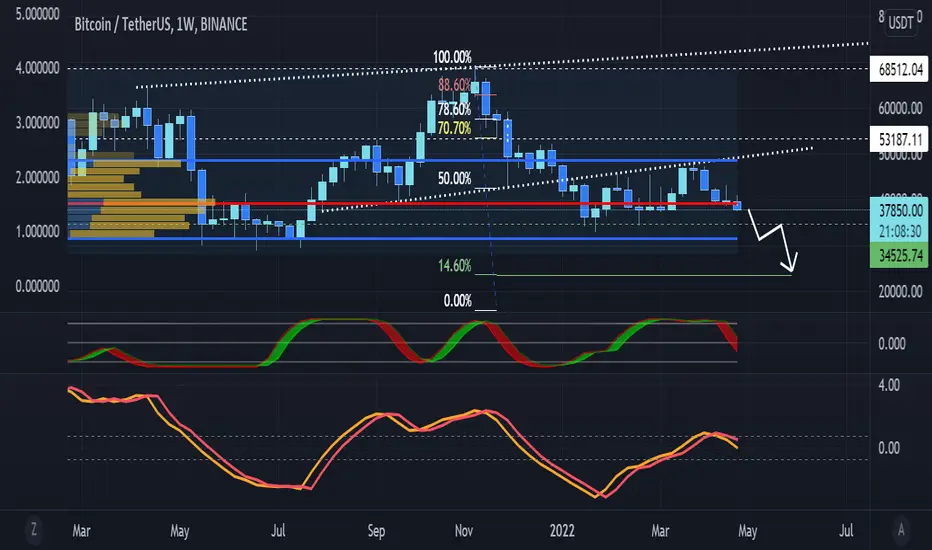This screenshot has width=932, height=550.
Task: Click the 20000.00 price axis label
Action: [x=900, y=291]
